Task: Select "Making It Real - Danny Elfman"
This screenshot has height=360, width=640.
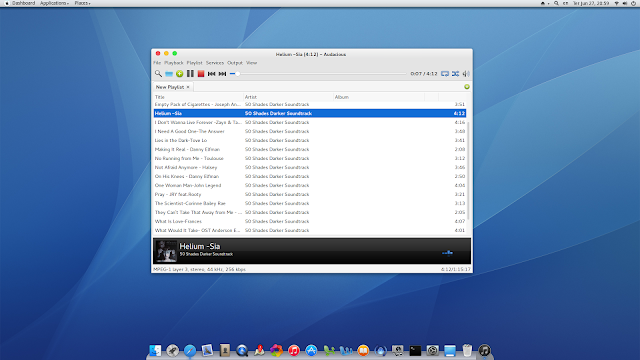Action: pos(310,149)
